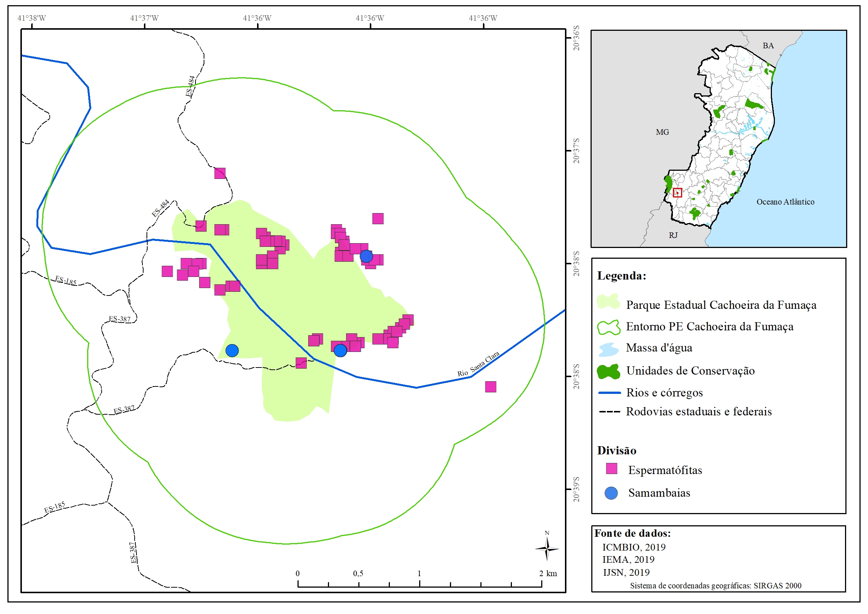The image size is (868, 614).
Task: Click the Entorno PE green outline symbol
Action: [609, 327]
